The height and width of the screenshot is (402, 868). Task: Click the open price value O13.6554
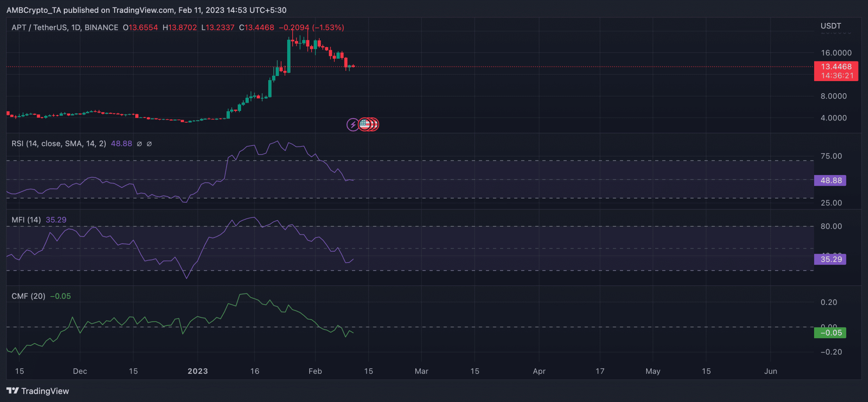(x=140, y=27)
